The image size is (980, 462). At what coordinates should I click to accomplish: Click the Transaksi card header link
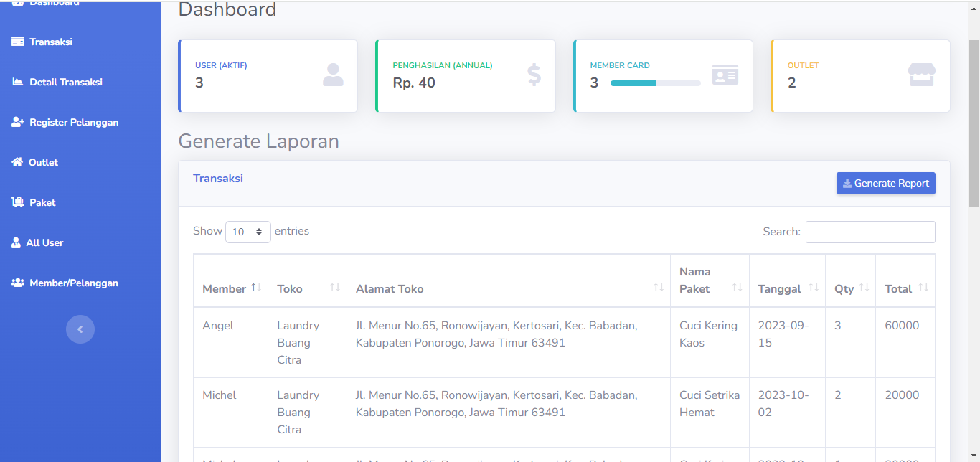coord(218,179)
